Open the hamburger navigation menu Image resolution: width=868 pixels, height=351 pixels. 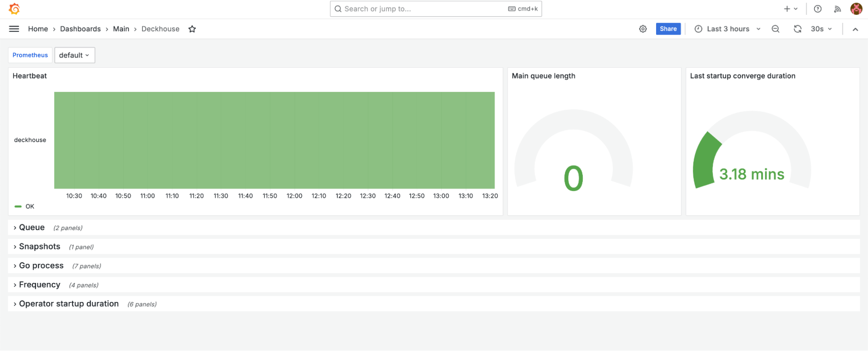[14, 29]
